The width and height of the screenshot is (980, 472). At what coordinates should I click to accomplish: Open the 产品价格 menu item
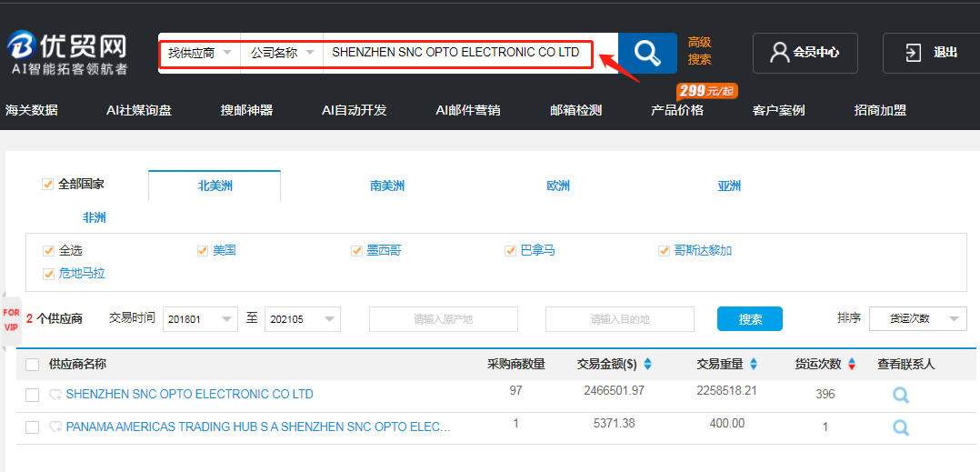[x=677, y=111]
